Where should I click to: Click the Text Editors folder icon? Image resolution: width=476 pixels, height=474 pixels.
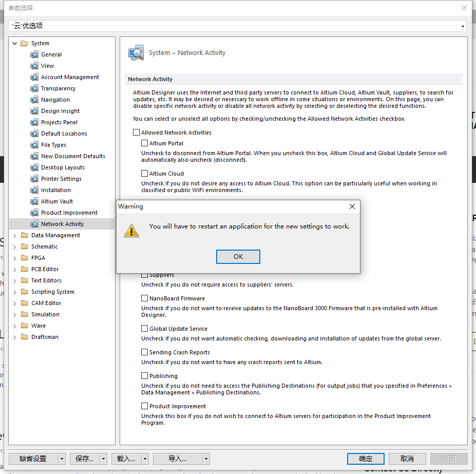pyautogui.click(x=24, y=280)
